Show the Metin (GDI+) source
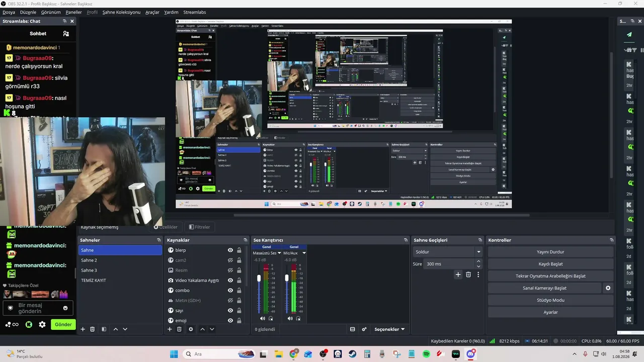Viewport: 644px width, 362px height. tap(230, 301)
